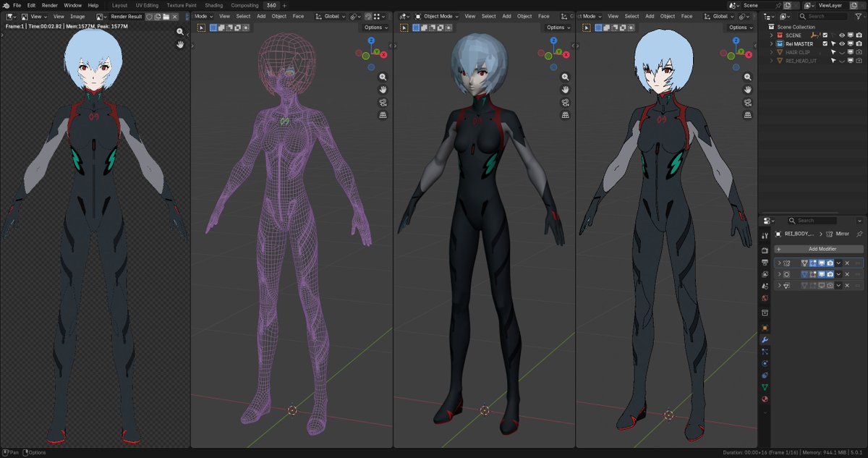Expand the Mirror modifier panel
This screenshot has height=458, width=868.
779,263
